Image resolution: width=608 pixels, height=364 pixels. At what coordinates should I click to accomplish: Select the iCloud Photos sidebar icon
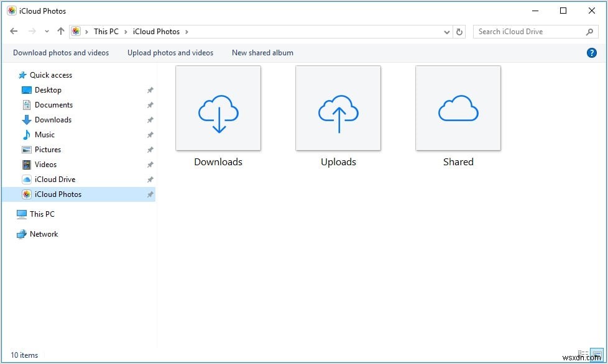27,194
